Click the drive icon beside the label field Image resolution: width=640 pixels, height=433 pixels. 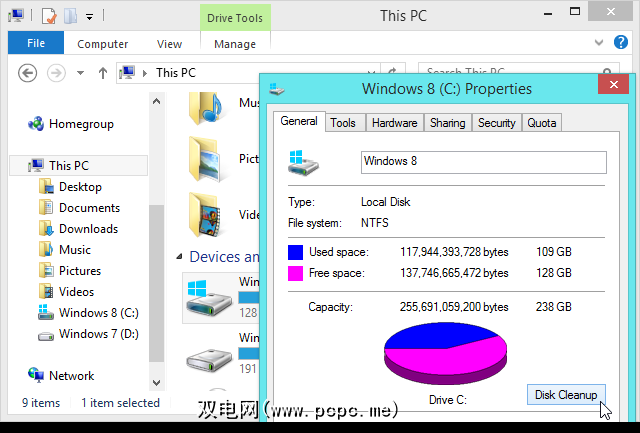[x=303, y=162]
